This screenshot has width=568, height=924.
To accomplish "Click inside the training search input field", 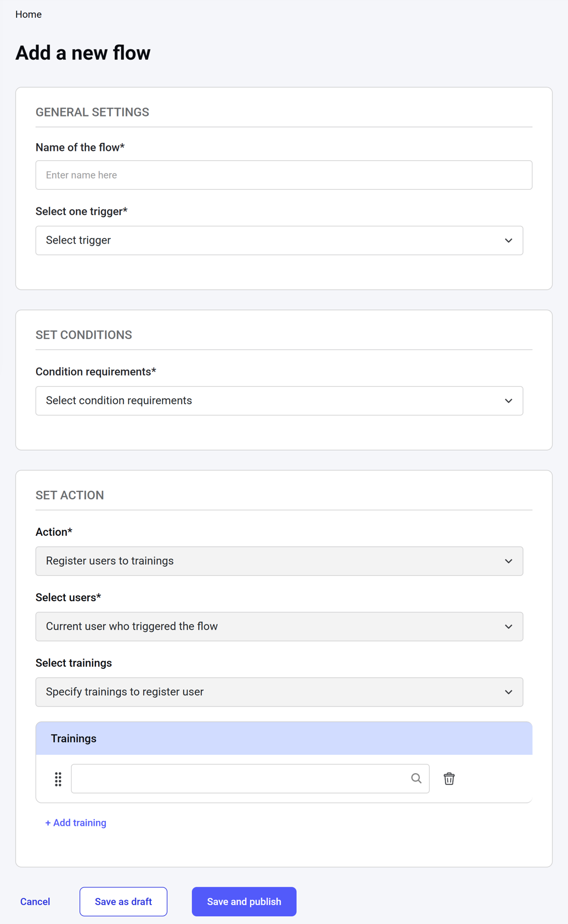I will 239,779.
